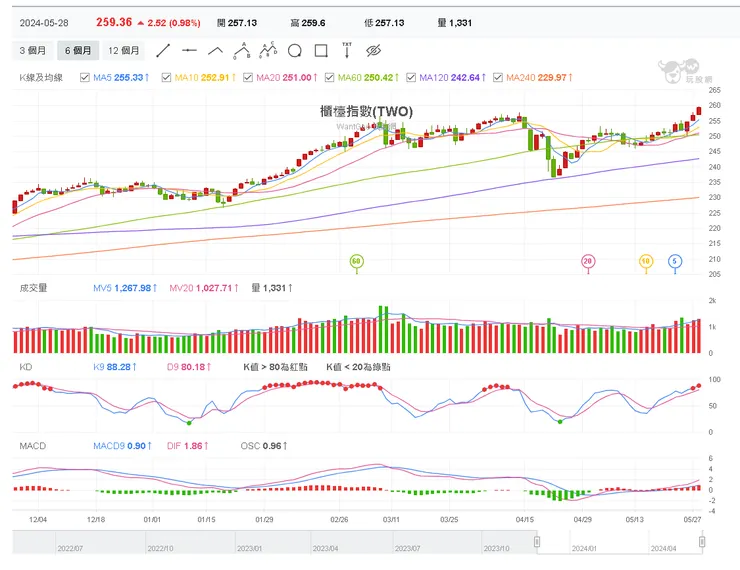Click the 259.36 closing price value
Viewport: 740px width, 570px height.
(114, 22)
